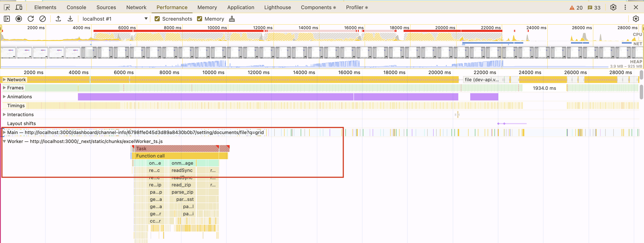
Task: Click the collect garbage broom icon
Action: click(232, 19)
